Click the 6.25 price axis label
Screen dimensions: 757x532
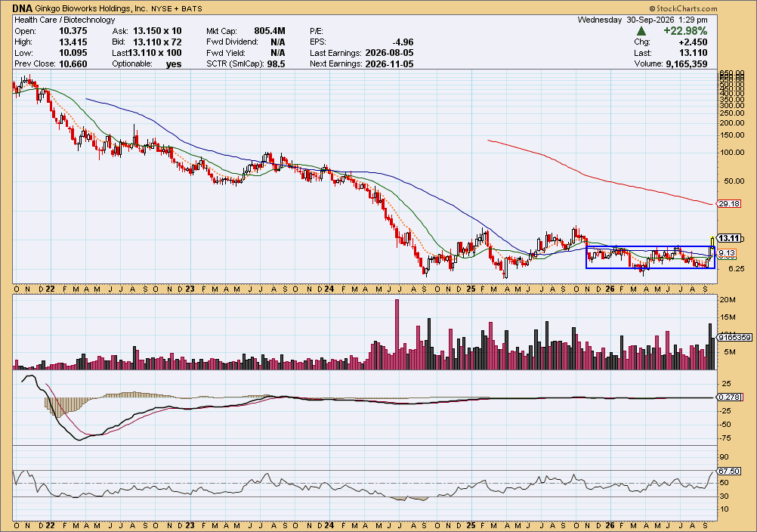(737, 269)
